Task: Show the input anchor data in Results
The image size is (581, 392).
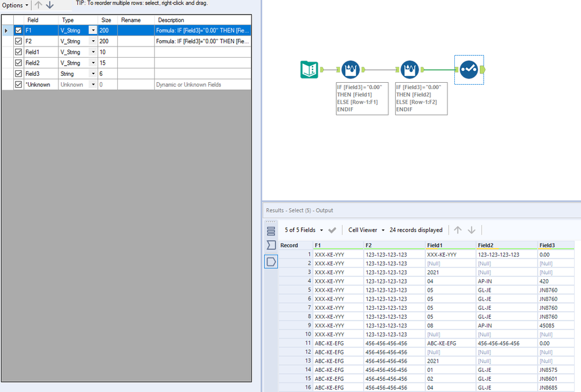Action: point(271,245)
